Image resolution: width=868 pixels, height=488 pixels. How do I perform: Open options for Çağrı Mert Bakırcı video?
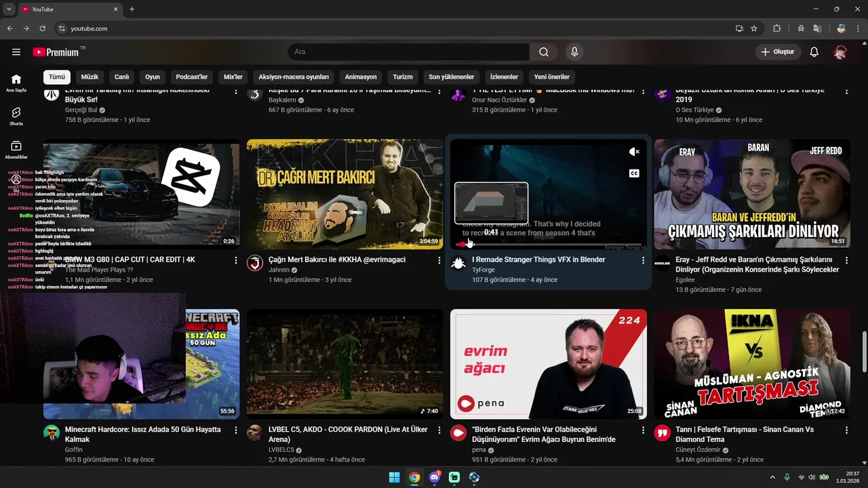point(439,260)
